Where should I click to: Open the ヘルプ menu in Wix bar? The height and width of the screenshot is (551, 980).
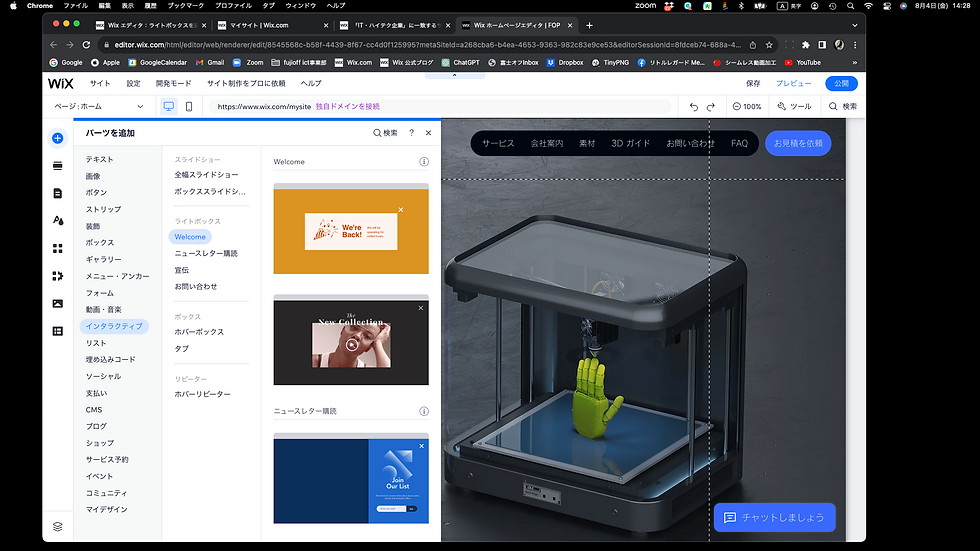(x=311, y=84)
